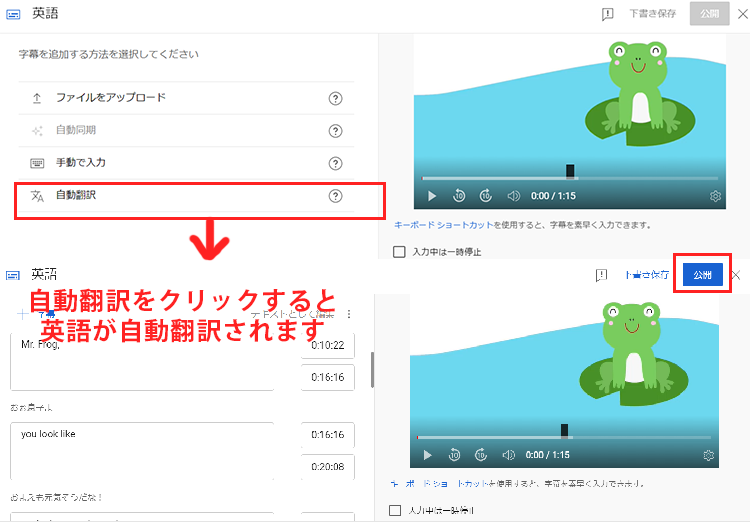The image size is (750, 522).
Task: Choose 自動翻訳 option
Action: tap(187, 196)
